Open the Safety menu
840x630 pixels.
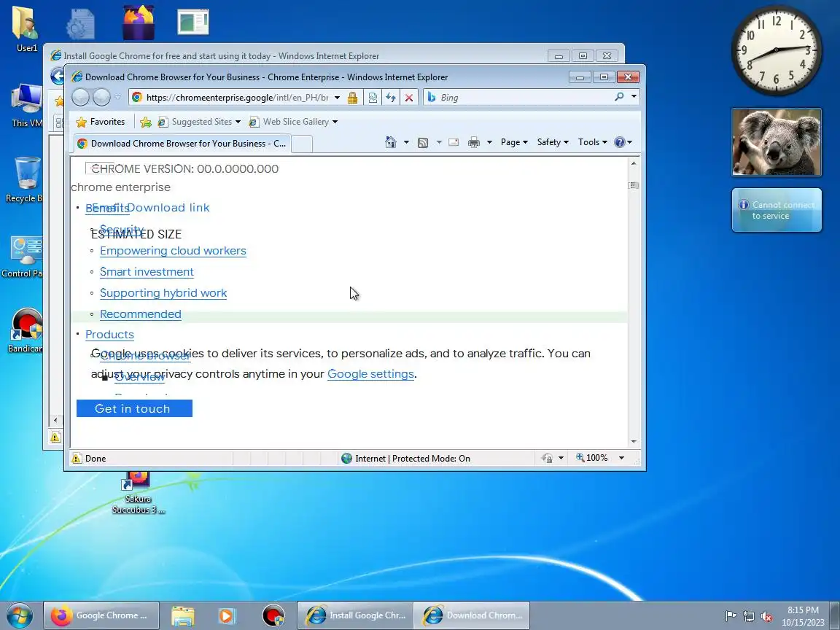pos(553,142)
